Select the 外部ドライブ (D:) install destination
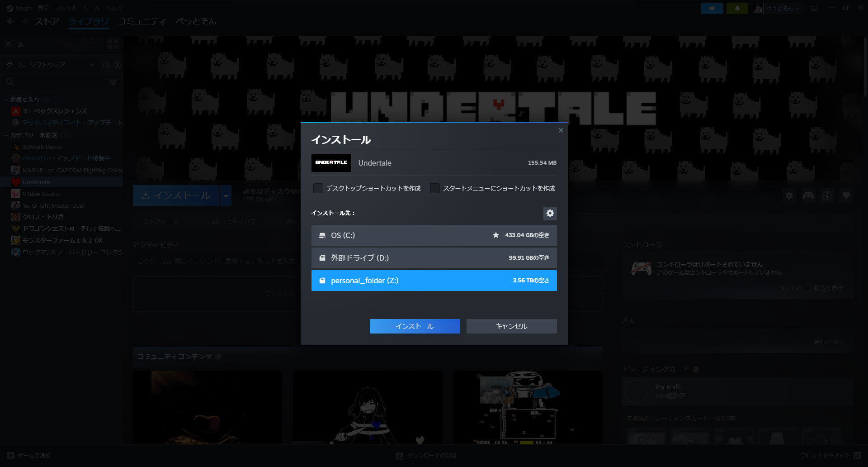The image size is (868, 467). click(434, 257)
